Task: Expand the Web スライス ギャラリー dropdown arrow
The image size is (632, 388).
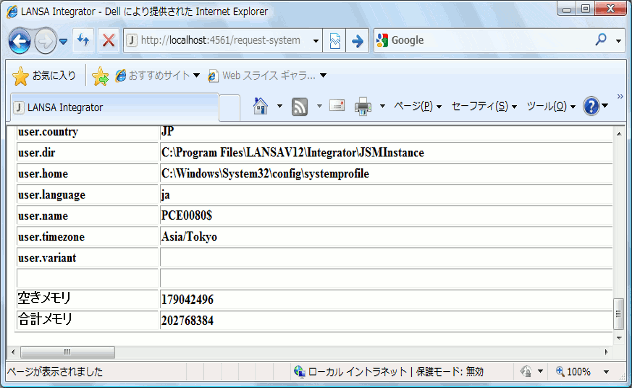Action: [x=323, y=75]
